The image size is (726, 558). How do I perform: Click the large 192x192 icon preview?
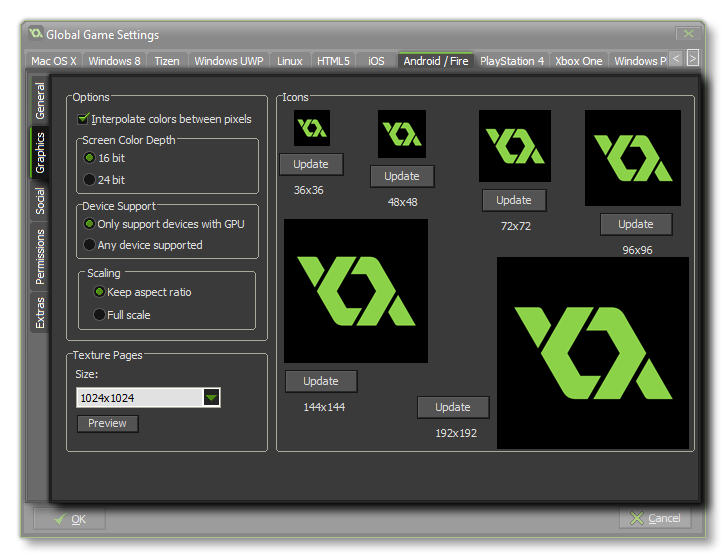click(x=593, y=353)
